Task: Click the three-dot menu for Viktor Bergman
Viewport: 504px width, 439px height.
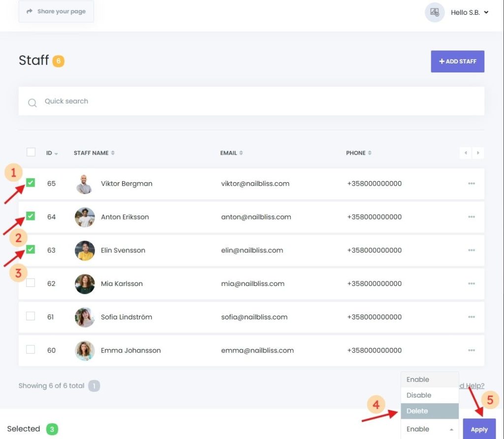Action: click(x=471, y=184)
